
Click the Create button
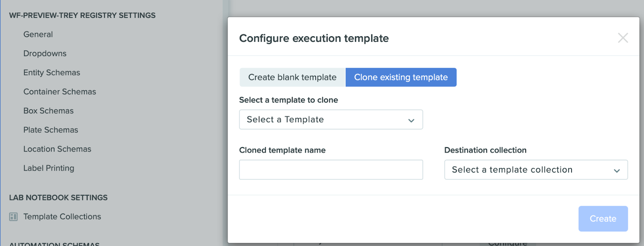[x=603, y=219]
